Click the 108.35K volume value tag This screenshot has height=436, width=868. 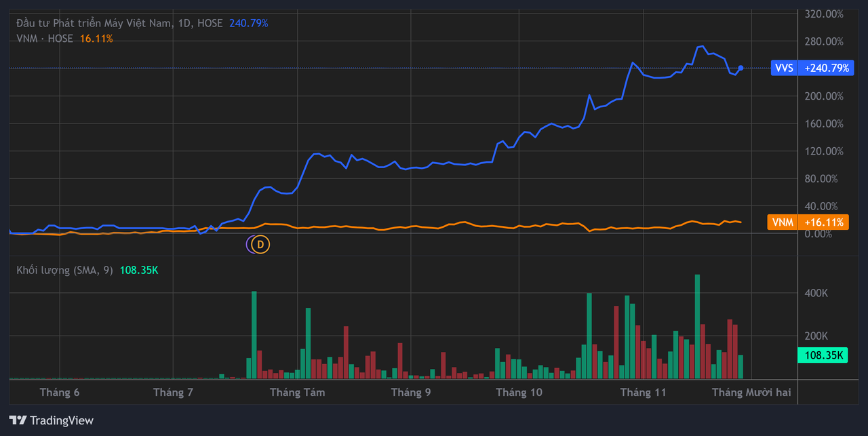point(822,355)
